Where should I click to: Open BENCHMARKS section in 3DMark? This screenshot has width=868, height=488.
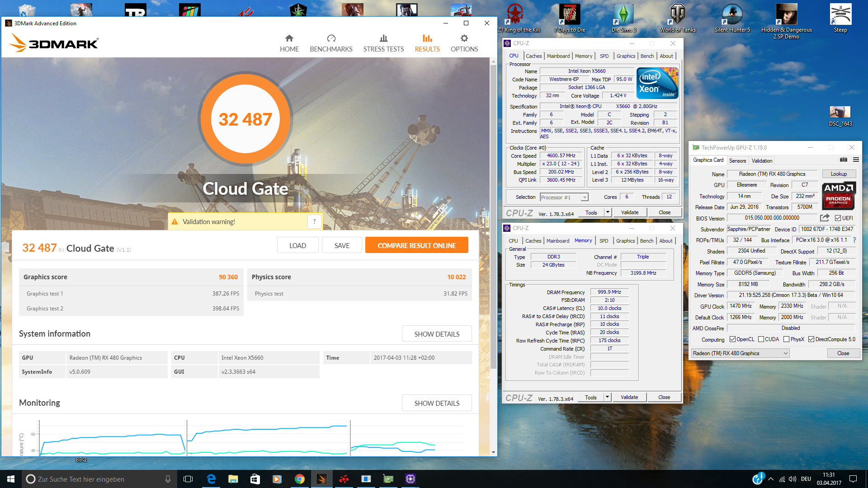click(x=331, y=43)
